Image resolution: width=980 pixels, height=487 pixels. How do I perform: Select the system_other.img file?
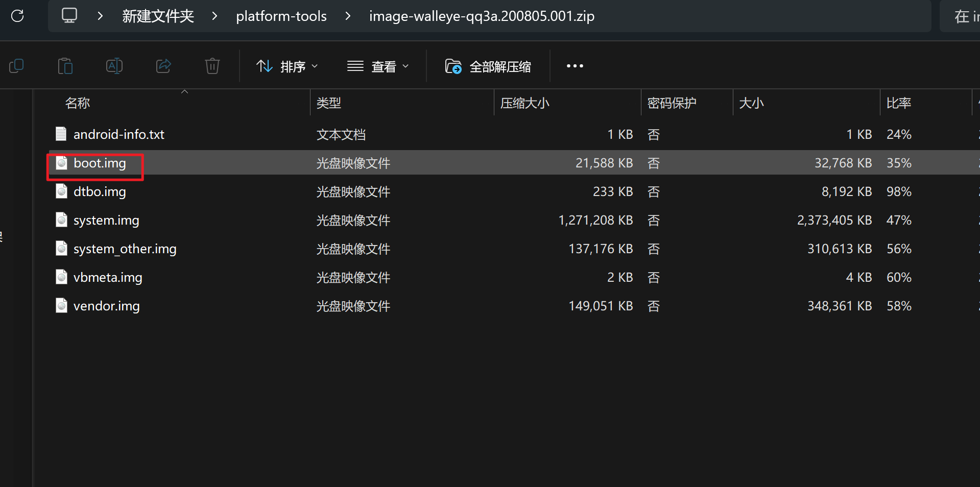[x=125, y=249]
